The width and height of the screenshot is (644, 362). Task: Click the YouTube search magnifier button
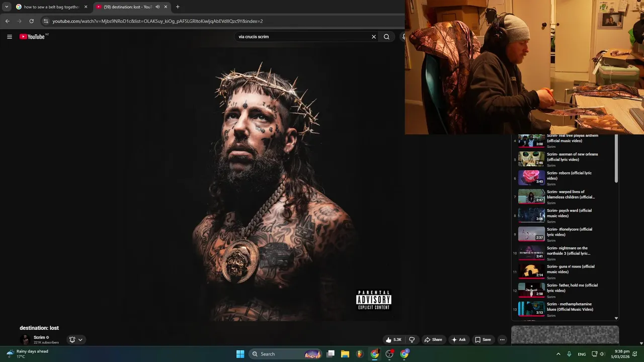coord(386,37)
